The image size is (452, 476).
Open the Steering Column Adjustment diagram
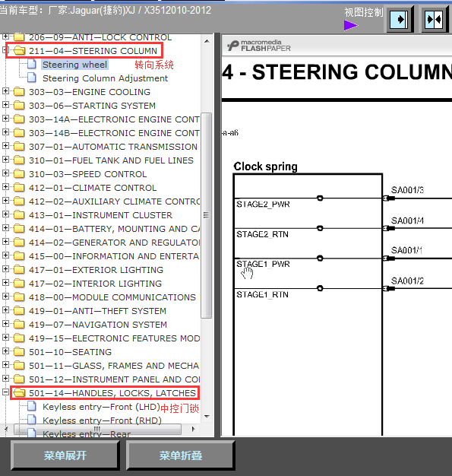(x=105, y=78)
